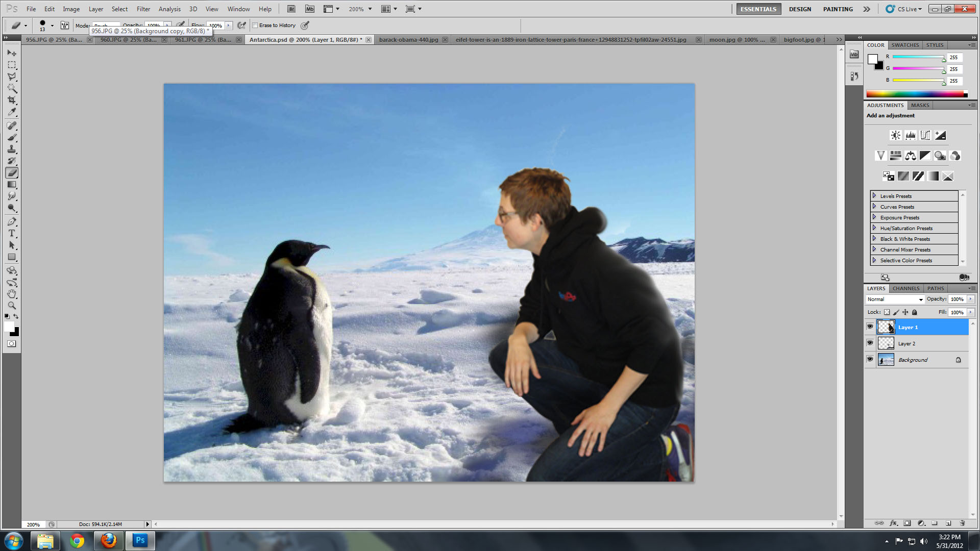Select the Polygonal Lasso tool
Screen dimensions: 980x551
coord(12,77)
